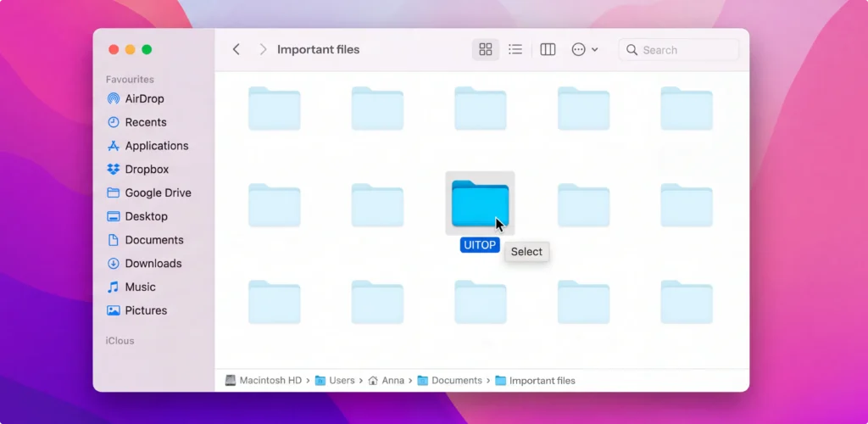The image size is (868, 424).
Task: Switch to icon grid view
Action: (486, 50)
